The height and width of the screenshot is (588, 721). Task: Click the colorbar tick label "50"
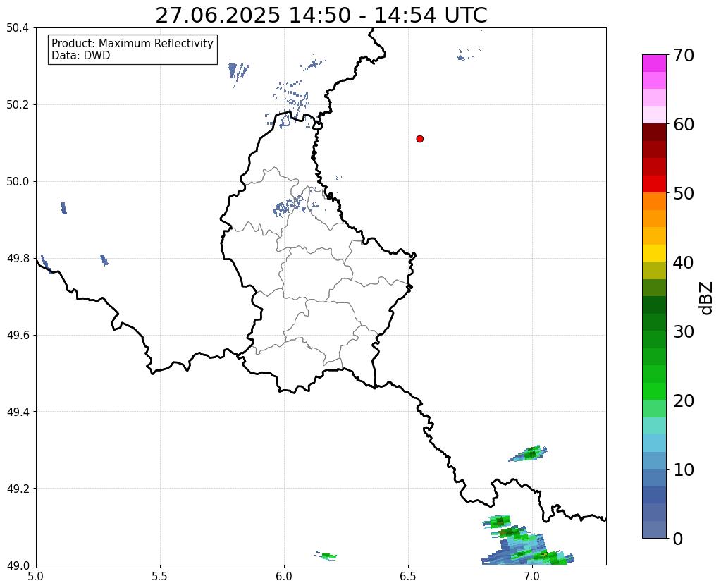(684, 193)
